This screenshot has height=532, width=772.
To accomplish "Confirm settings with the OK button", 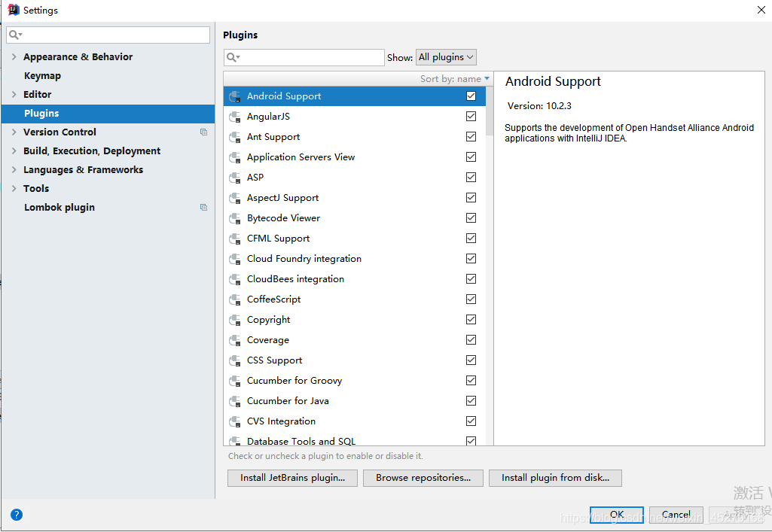I will point(616,515).
